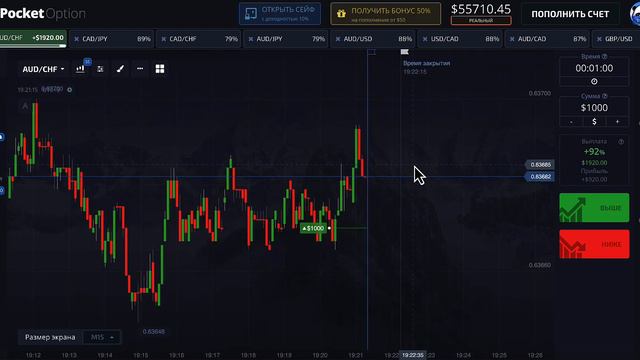The image size is (640, 360).
Task: Switch to the AUD/JPY 79% tab
Action: (286, 39)
